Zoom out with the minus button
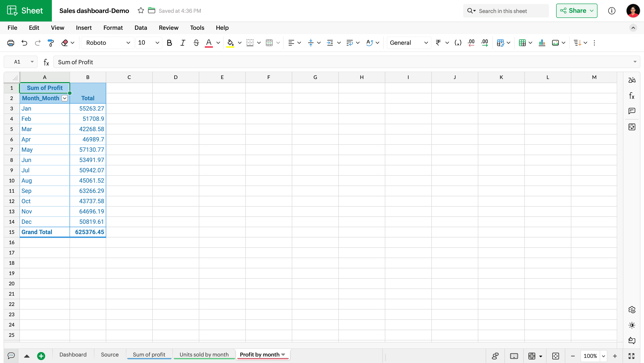This screenshot has width=644, height=363. coord(573,356)
